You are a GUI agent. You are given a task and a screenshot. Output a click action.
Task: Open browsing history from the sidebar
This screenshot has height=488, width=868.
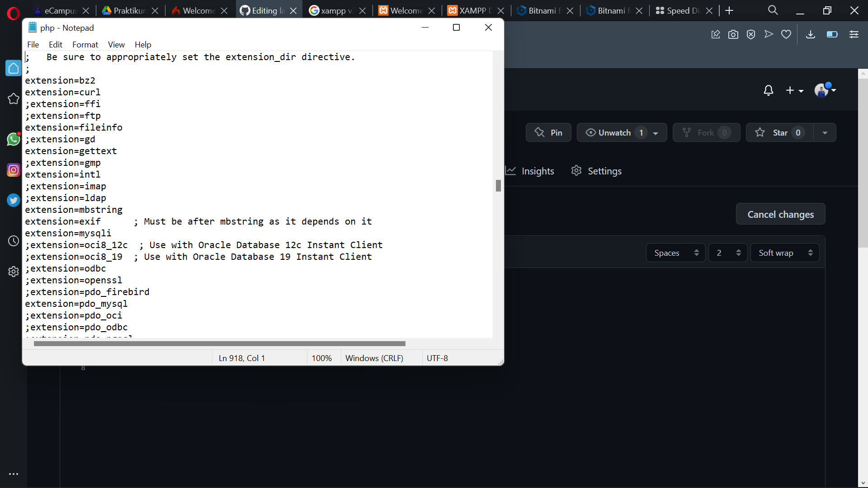pos(13,241)
